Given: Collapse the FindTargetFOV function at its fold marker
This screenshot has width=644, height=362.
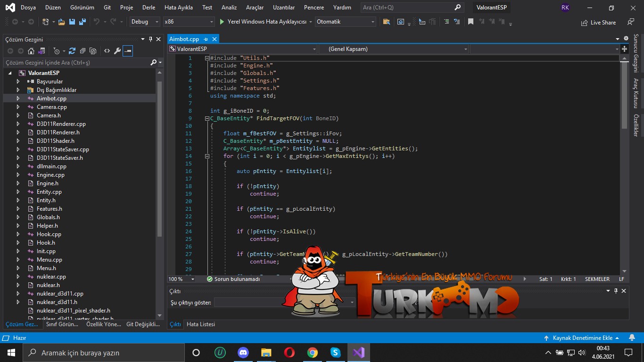Looking at the screenshot, I should pos(206,118).
